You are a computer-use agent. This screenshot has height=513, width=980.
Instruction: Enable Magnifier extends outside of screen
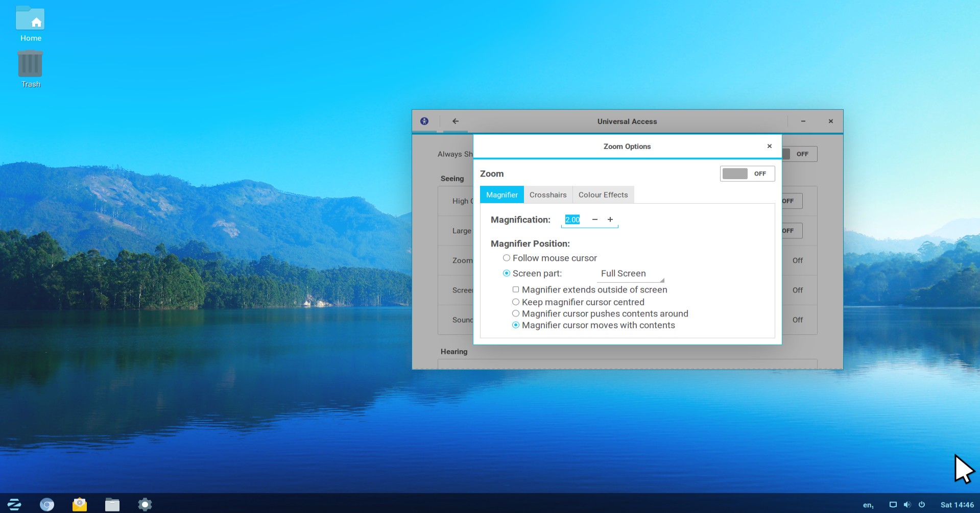click(516, 290)
